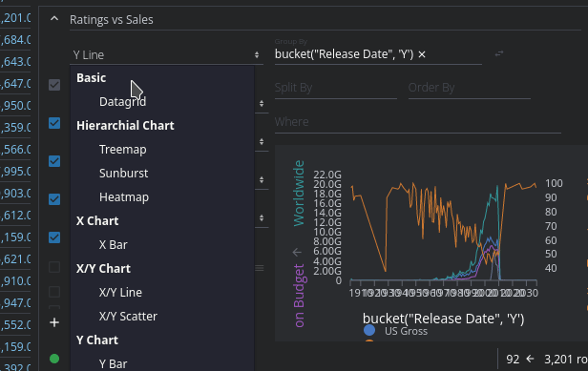This screenshot has height=371, width=588.
Task: Click the Y Chart group header
Action: tap(97, 340)
